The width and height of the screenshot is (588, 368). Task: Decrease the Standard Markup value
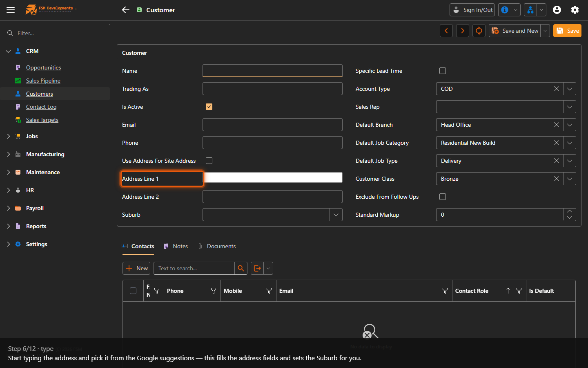[x=570, y=218]
